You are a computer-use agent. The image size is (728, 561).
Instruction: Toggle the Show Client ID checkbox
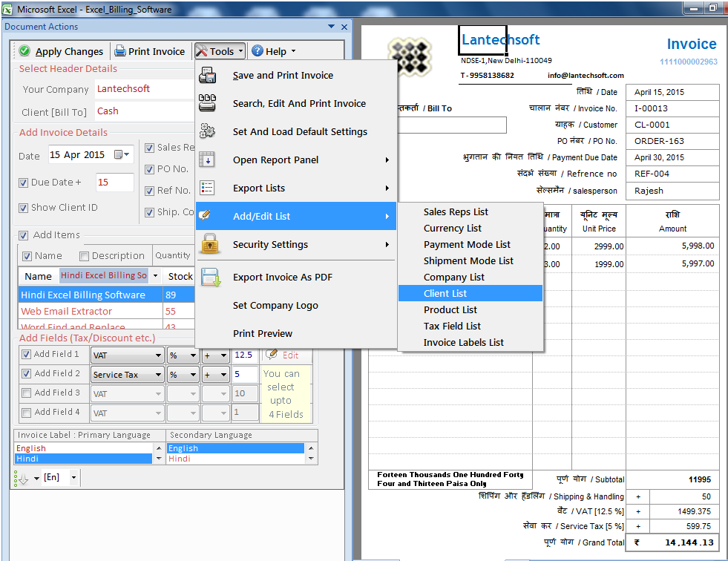point(23,208)
